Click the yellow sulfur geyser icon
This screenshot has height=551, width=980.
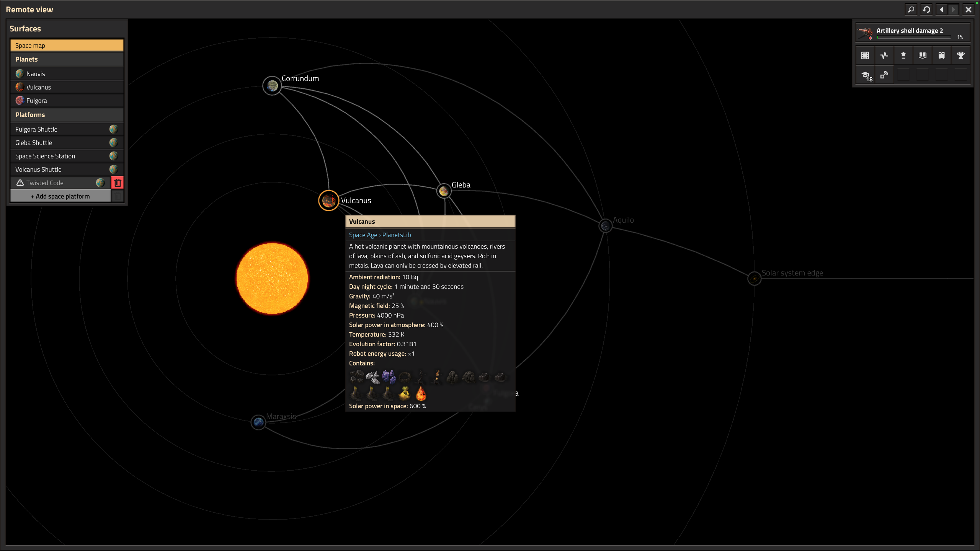405,393
